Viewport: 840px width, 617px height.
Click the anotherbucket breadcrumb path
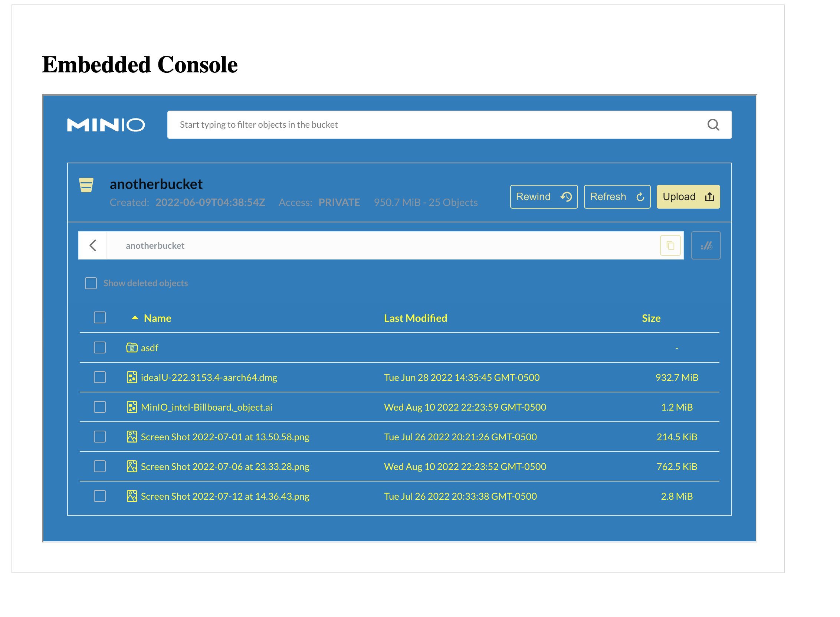(x=155, y=245)
